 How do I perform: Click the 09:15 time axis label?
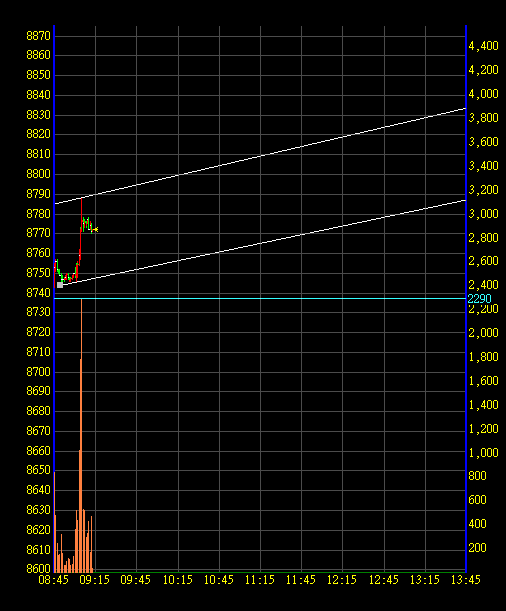[x=95, y=580]
